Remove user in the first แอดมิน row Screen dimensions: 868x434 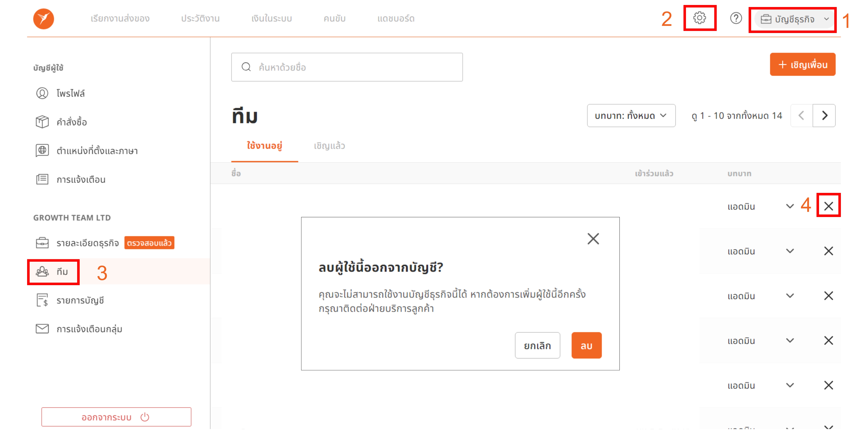coord(829,206)
